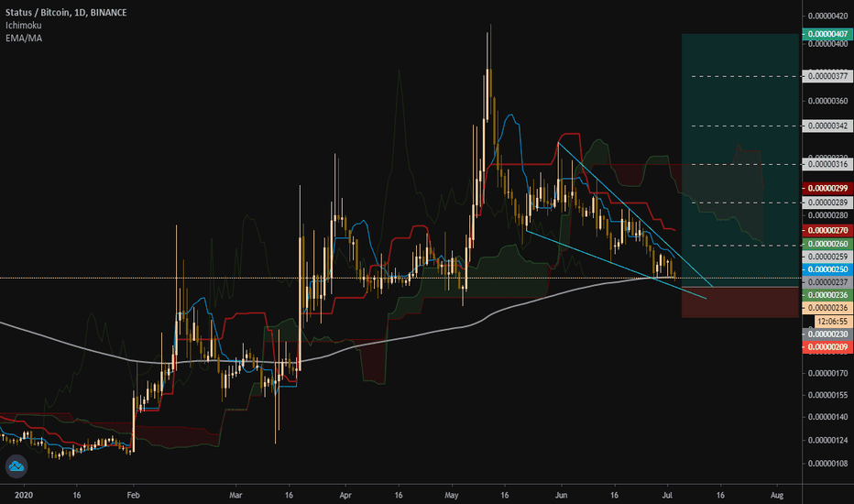
Task: Select the Ichimoku indicator label
Action: [24, 25]
